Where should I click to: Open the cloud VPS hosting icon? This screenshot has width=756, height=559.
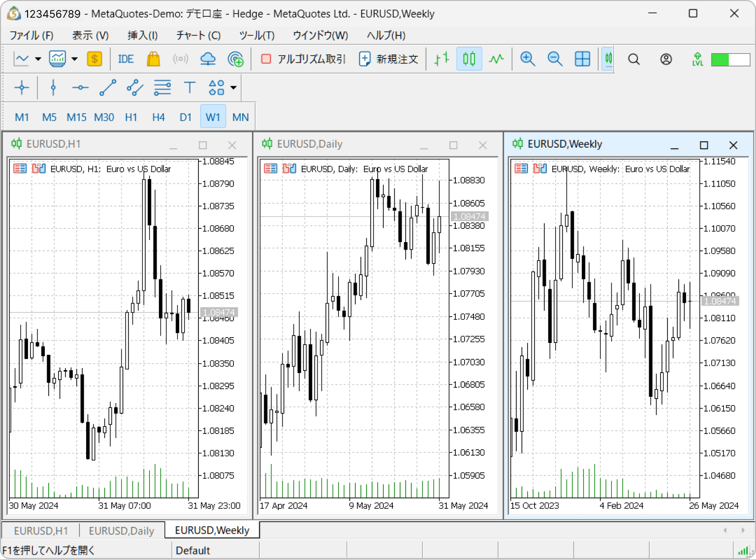click(x=208, y=59)
